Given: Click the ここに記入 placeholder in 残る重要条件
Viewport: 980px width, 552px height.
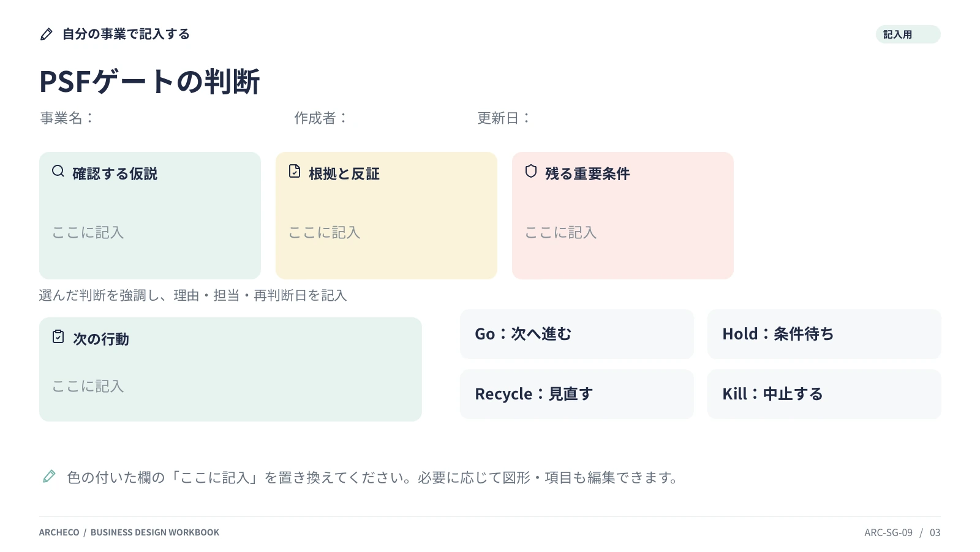Looking at the screenshot, I should pyautogui.click(x=561, y=233).
